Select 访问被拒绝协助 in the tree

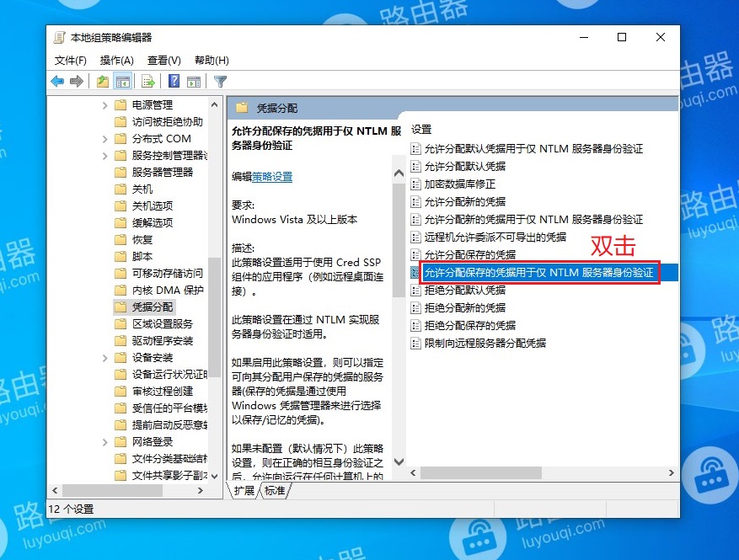click(168, 122)
